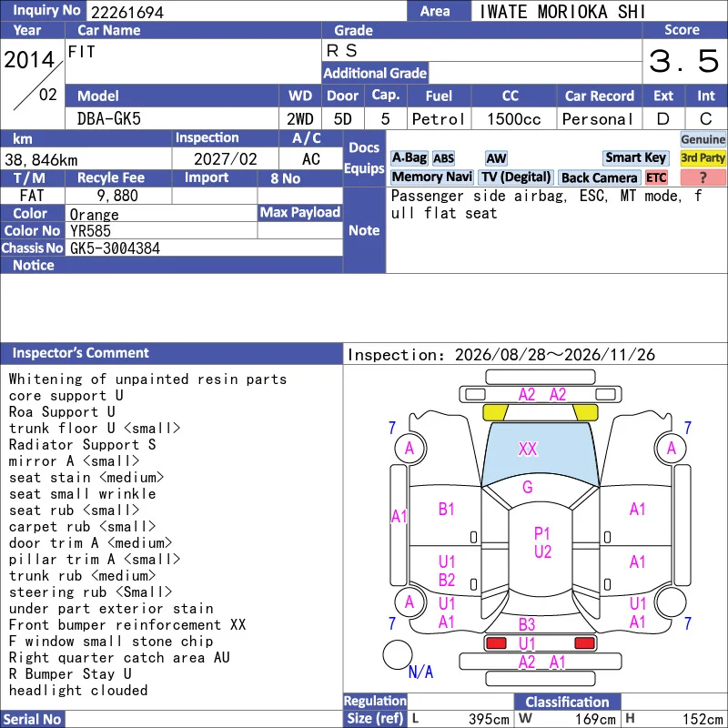This screenshot has width=728, height=728.
Task: Click the XX mark on windshield
Action: 528,449
